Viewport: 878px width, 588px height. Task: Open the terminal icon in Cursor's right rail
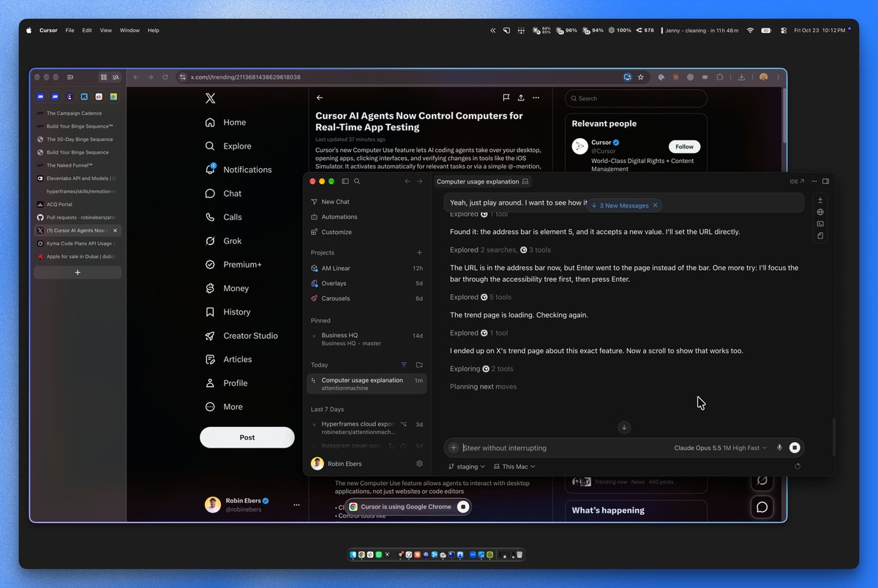820,224
